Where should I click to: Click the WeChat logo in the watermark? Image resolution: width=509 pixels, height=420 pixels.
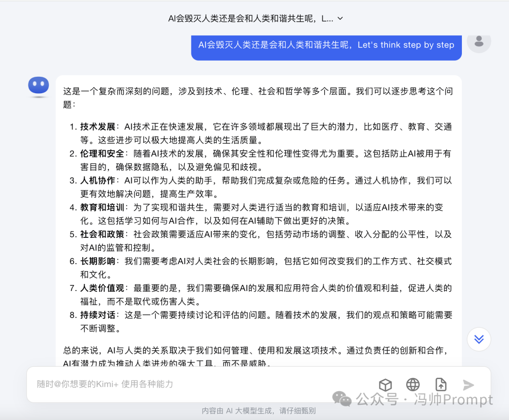(x=342, y=399)
